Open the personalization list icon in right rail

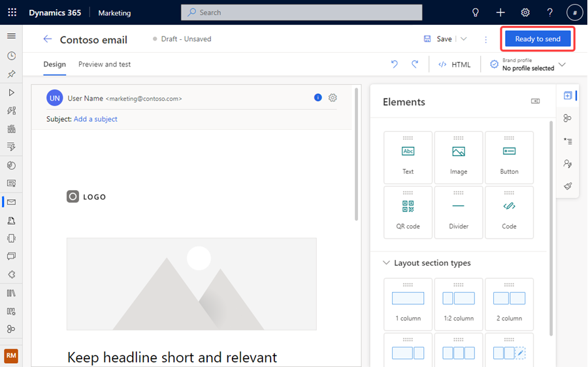point(568,141)
